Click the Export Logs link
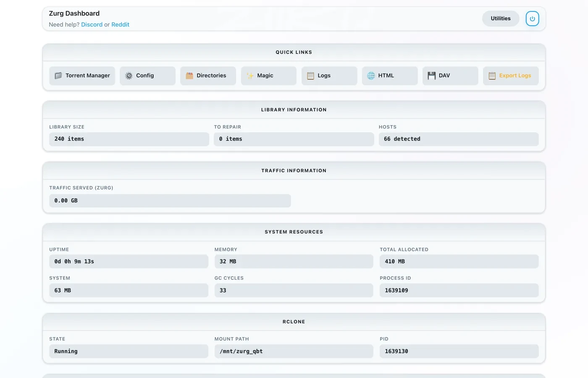 (x=511, y=76)
